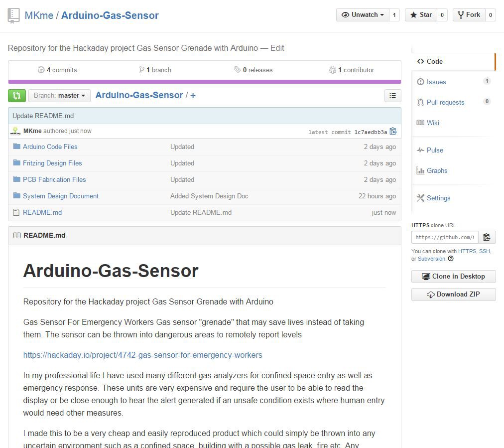Click the stargazers count next to Star

(442, 15)
